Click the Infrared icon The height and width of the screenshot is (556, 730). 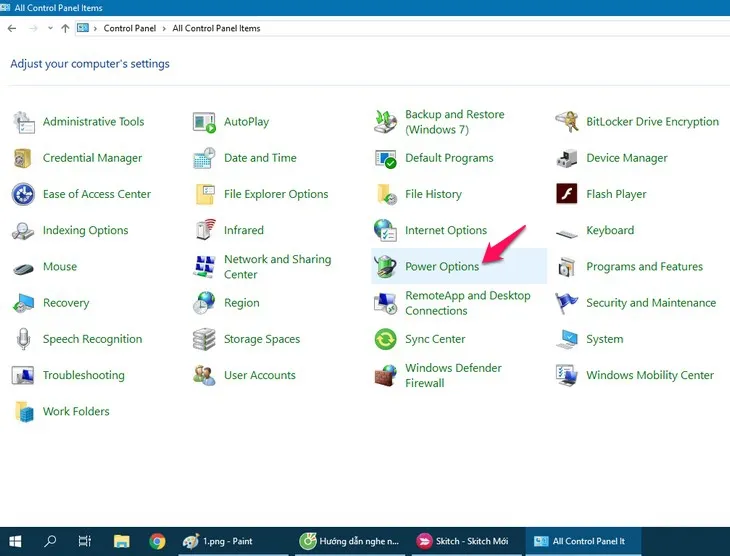point(204,230)
